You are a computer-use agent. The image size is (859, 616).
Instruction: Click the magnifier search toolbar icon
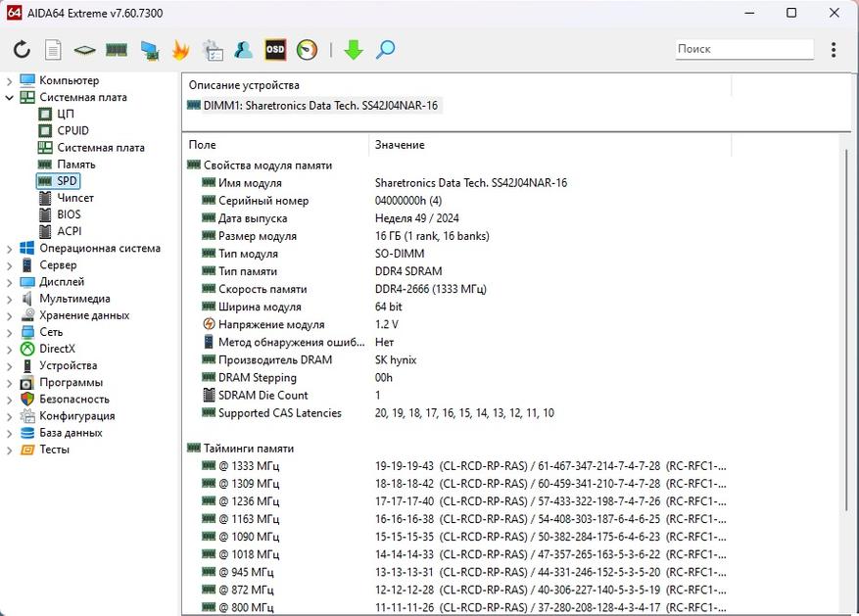(385, 50)
